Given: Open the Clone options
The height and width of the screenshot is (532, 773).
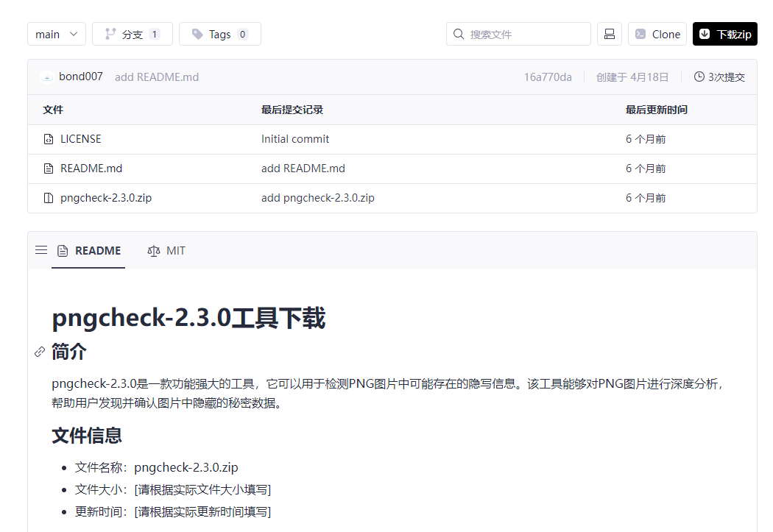Looking at the screenshot, I should tap(657, 34).
